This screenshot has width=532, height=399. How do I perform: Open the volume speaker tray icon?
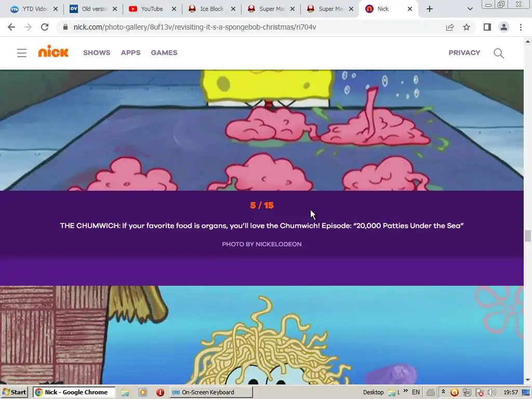point(491,393)
